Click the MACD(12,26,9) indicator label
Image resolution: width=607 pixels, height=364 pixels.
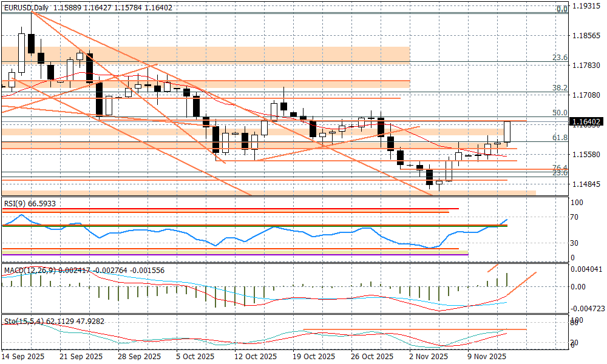(x=30, y=270)
